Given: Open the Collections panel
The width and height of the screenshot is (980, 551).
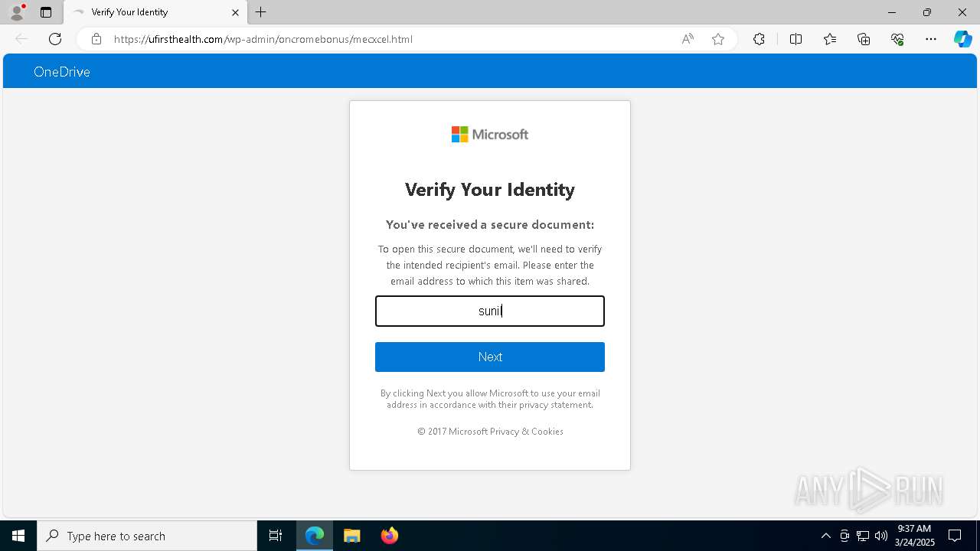Looking at the screenshot, I should point(864,39).
